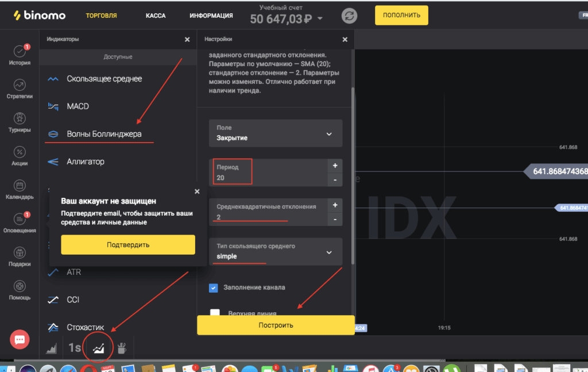Open the Оповещения notifications icon
This screenshot has height=372, width=588.
click(20, 219)
